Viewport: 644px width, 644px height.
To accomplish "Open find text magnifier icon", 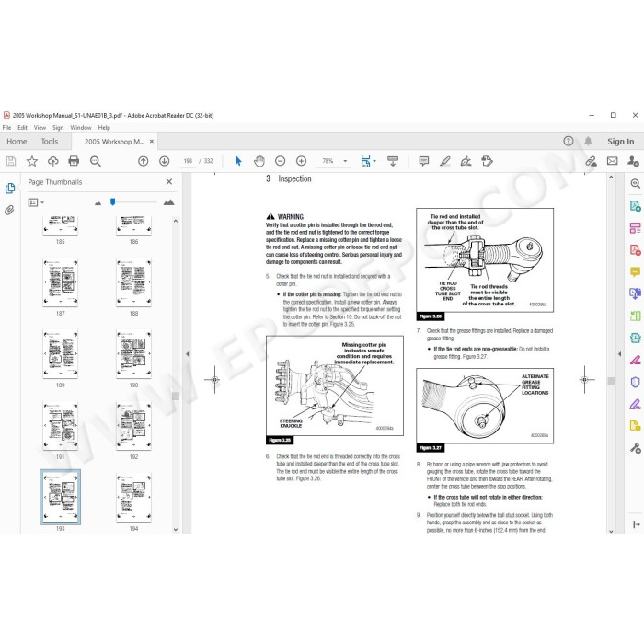I will (x=96, y=161).
